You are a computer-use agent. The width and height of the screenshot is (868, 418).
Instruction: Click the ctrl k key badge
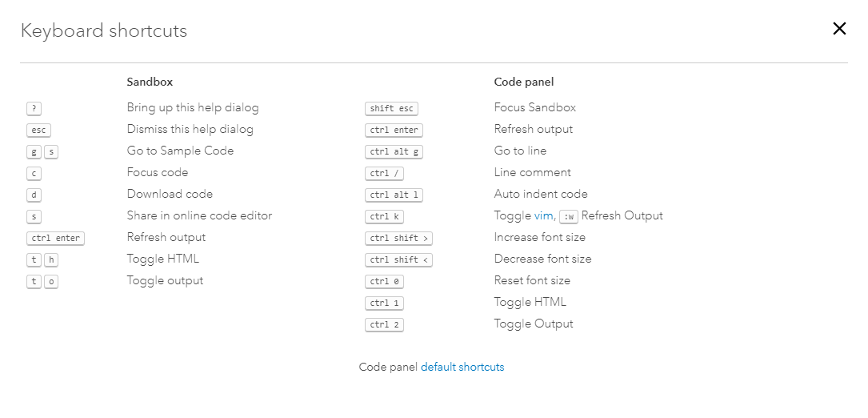tap(384, 216)
